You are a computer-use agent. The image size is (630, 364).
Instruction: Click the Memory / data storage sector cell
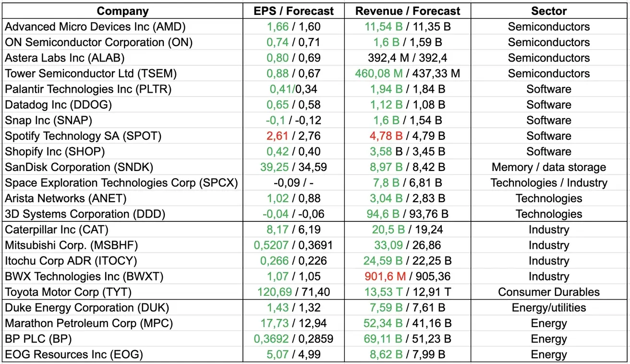pyautogui.click(x=549, y=167)
